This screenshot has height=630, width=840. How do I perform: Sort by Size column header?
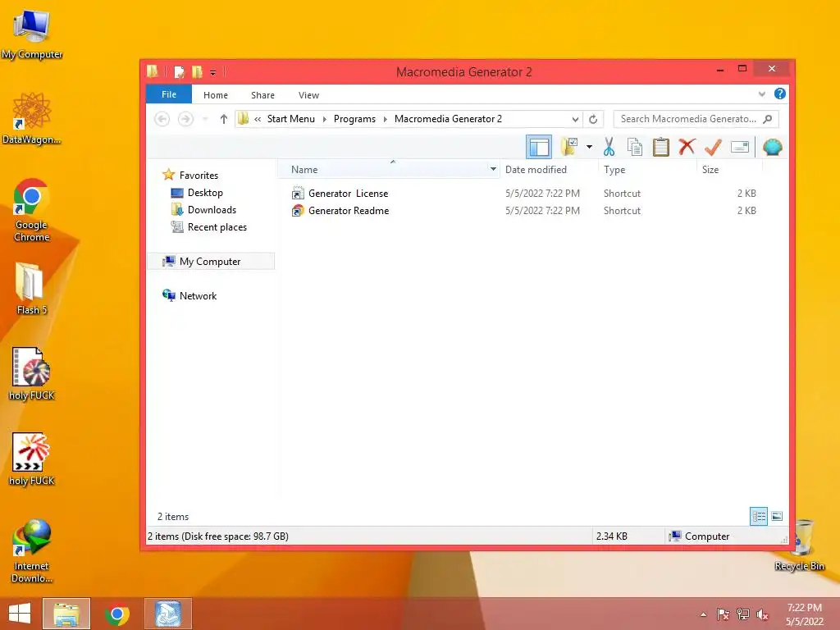[710, 170]
